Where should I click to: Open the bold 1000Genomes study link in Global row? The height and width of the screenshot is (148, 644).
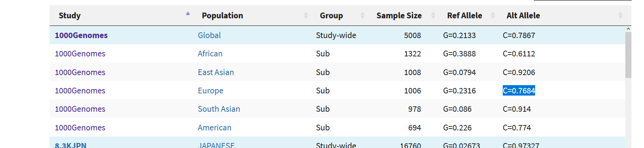pyautogui.click(x=81, y=35)
